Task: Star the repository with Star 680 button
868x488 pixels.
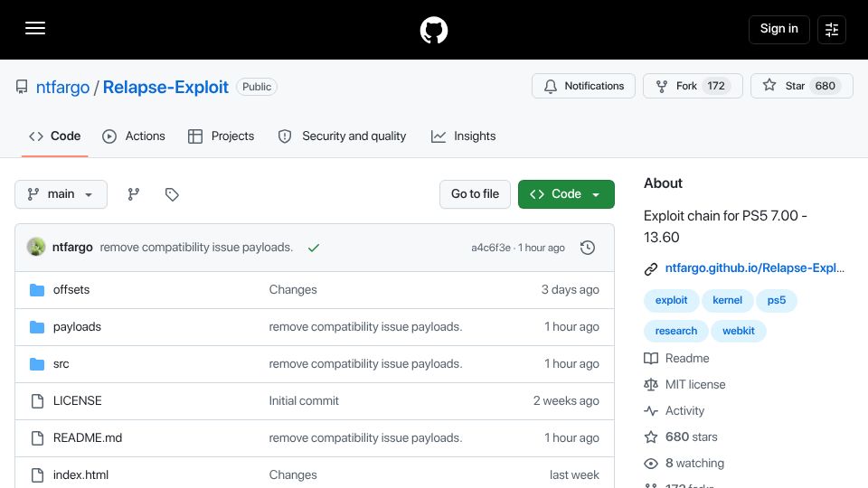Action: point(802,86)
